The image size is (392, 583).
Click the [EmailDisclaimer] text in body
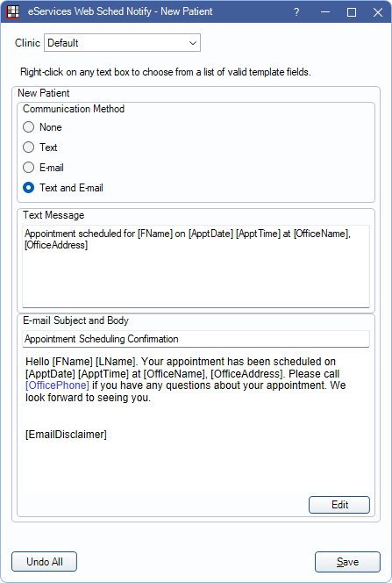[66, 435]
